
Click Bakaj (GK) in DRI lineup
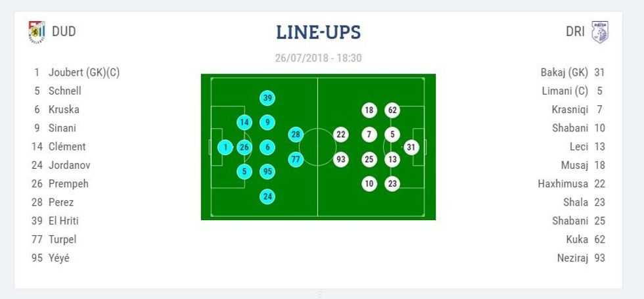click(564, 72)
